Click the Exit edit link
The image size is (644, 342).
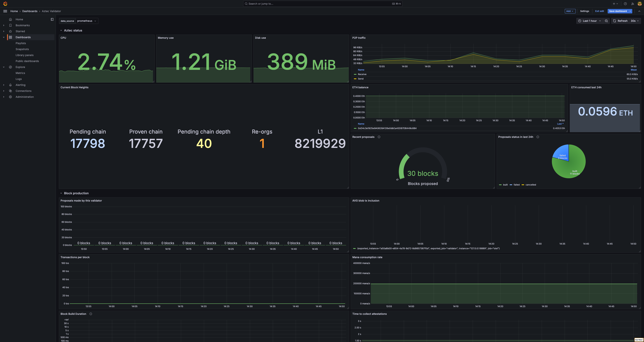[599, 11]
